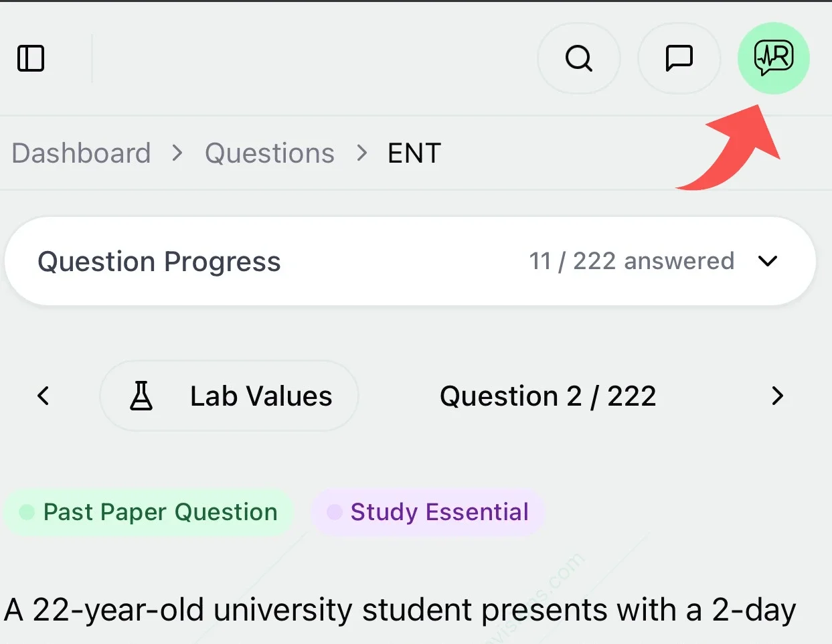Open the search magnifier icon
This screenshot has height=644, width=832.
point(579,58)
